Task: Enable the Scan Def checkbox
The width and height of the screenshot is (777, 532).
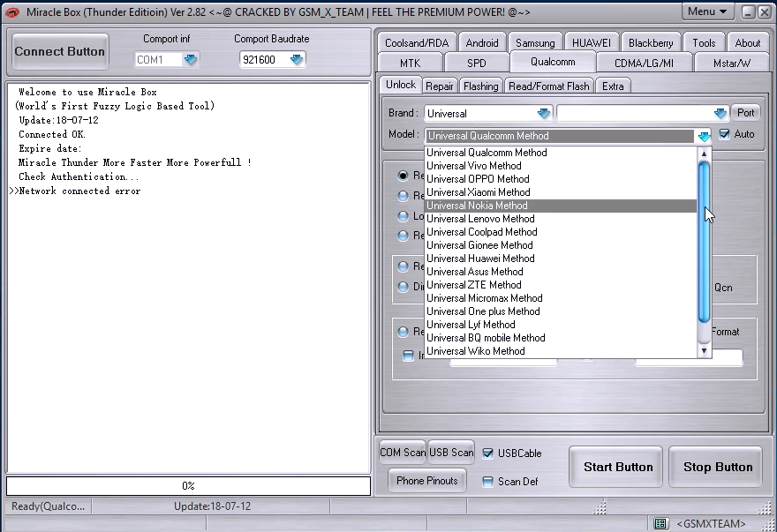Action: 487,482
